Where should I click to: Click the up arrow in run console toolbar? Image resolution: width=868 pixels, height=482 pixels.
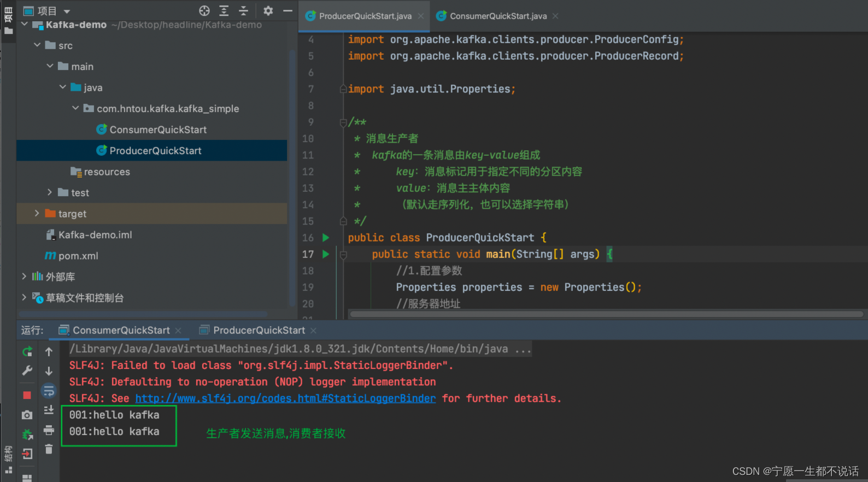[49, 351]
